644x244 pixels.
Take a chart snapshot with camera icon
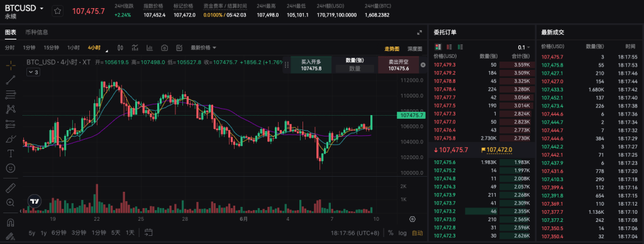point(164,48)
